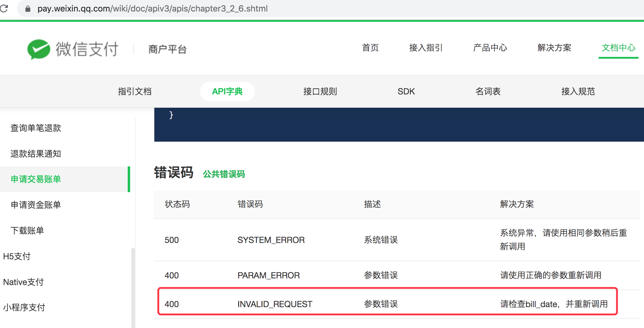Open the 解决方案 navigation item
The width and height of the screenshot is (644, 328).
[x=554, y=48]
